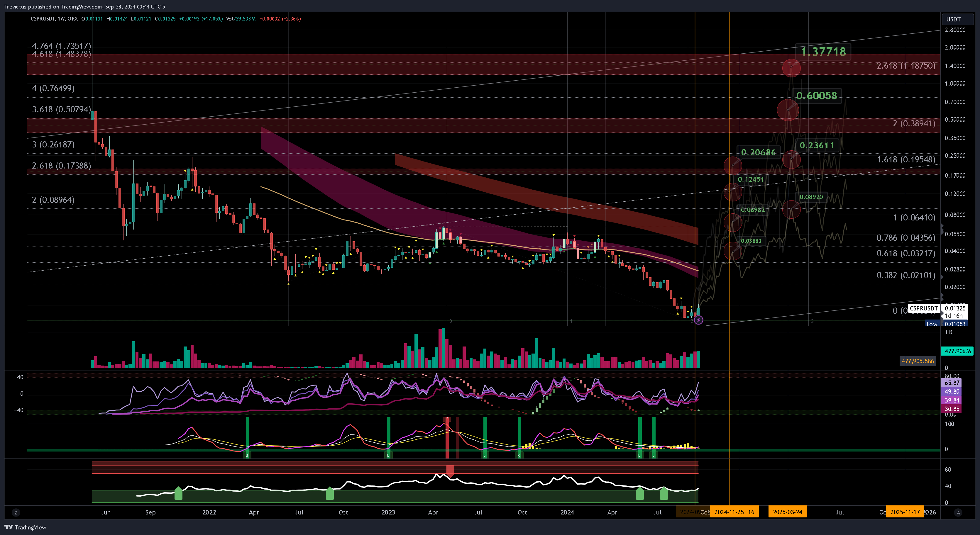The width and height of the screenshot is (980, 535).
Task: Click the orange 477,905,586 volume label
Action: pyautogui.click(x=917, y=361)
